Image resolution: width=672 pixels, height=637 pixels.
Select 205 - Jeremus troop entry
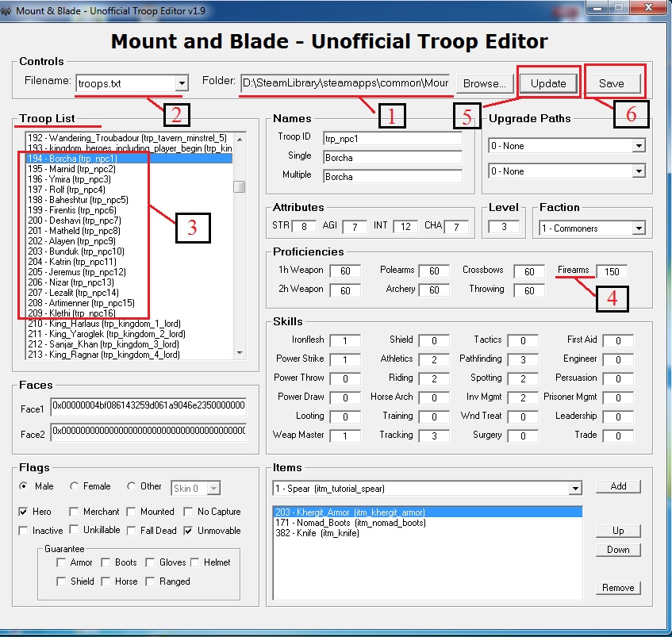129,272
